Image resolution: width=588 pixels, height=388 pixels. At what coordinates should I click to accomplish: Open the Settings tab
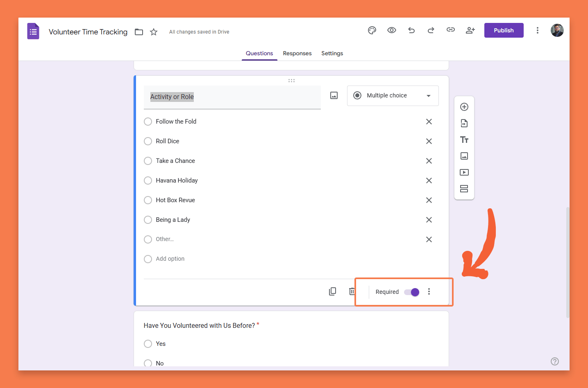332,53
